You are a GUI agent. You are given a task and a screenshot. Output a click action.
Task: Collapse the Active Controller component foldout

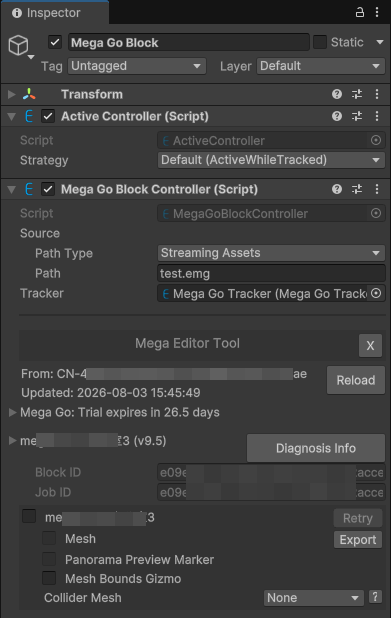[x=12, y=116]
